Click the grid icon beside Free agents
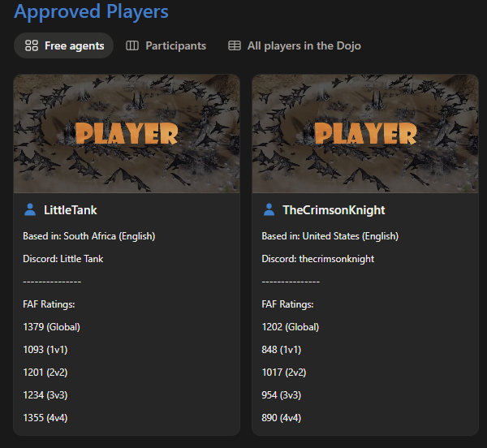Screen dimensions: 487x448 pyautogui.click(x=32, y=45)
